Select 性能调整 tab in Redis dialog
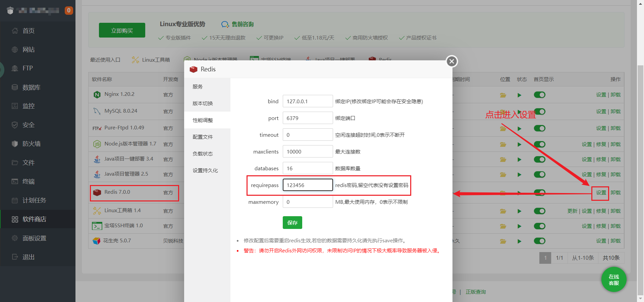Viewport: 644px width, 302px height. (207, 120)
